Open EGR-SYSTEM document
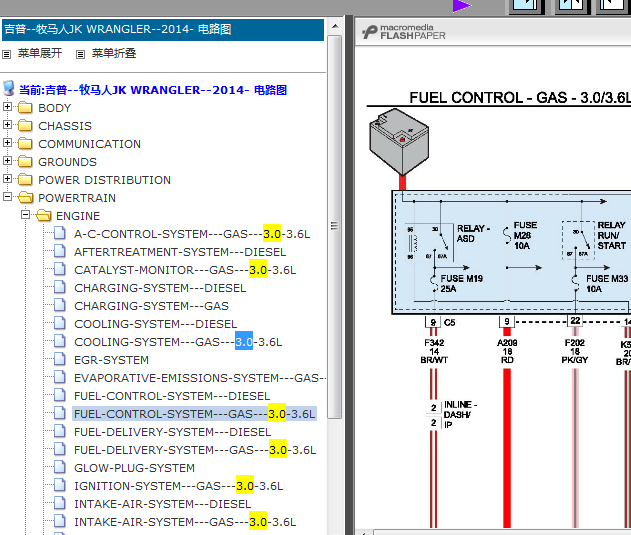Screen dimensions: 631x535 point(111,360)
